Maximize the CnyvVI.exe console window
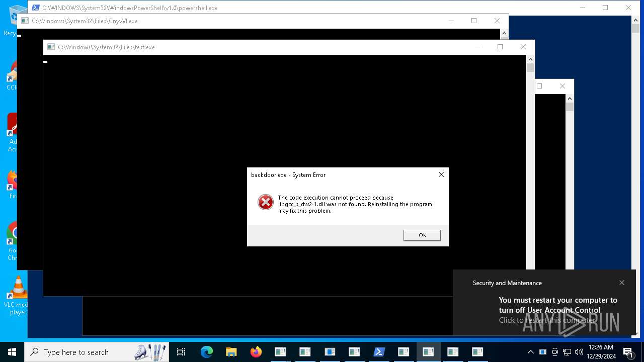 point(474,21)
